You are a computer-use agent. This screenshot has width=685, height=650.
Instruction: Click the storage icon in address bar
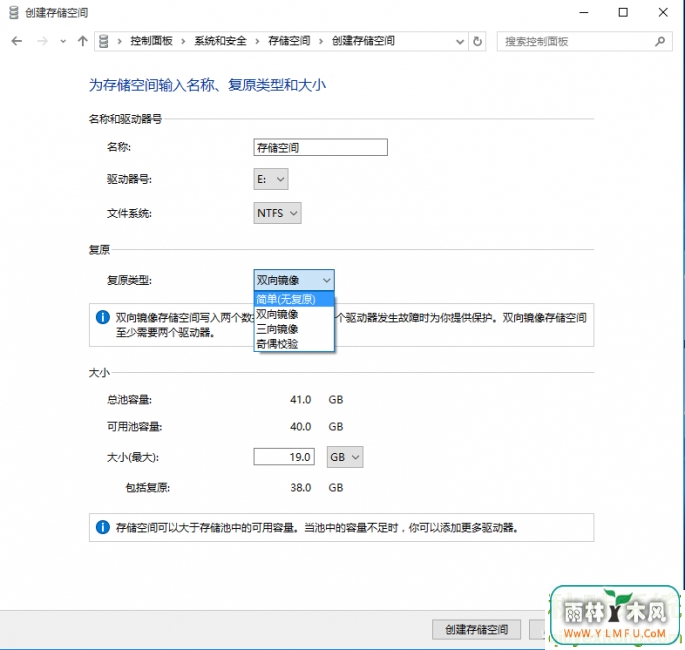104,41
